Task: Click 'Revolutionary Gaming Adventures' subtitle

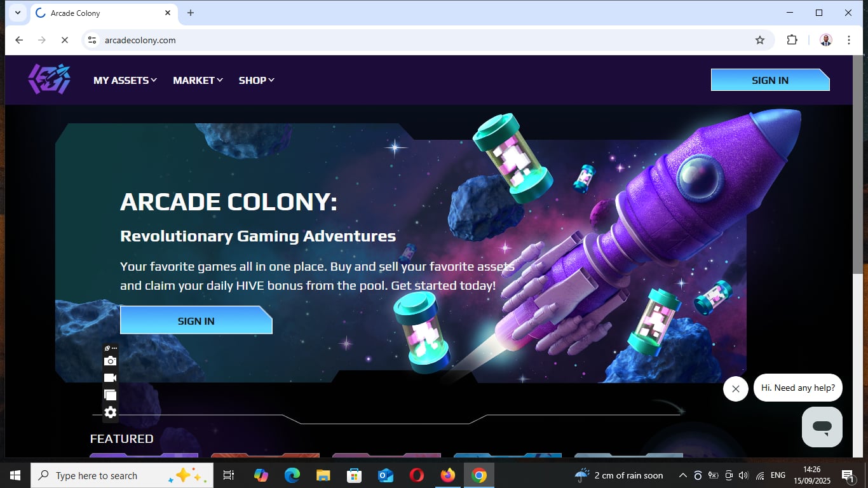Action: [258, 236]
